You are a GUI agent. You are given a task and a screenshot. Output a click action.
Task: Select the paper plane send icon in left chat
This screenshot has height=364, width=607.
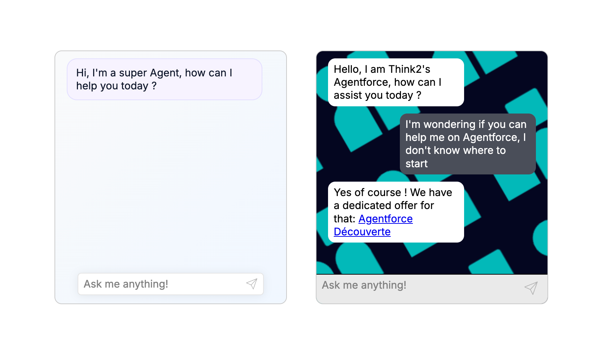252,284
